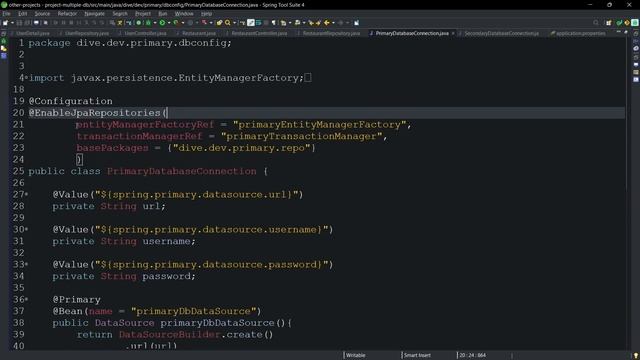The height and width of the screenshot is (360, 640).
Task: Click the PrimaryDatabaseConnection class name on line 25
Action: coord(182,171)
